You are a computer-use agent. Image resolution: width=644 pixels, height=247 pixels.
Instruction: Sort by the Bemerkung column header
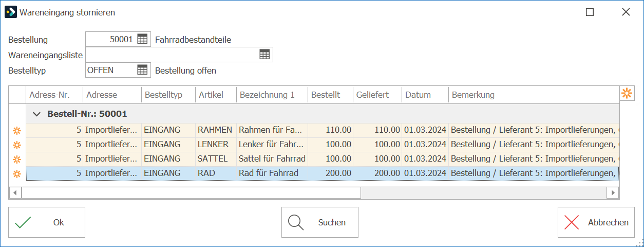click(x=534, y=95)
